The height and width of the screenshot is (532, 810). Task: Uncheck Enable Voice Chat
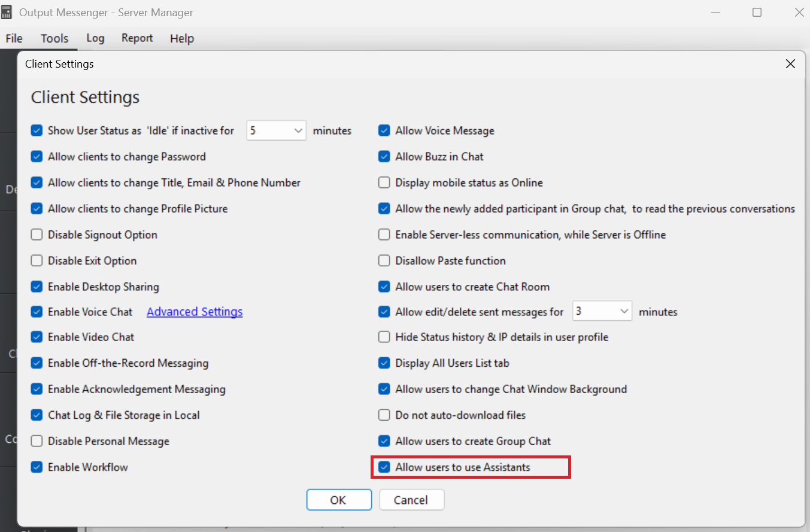click(x=37, y=312)
